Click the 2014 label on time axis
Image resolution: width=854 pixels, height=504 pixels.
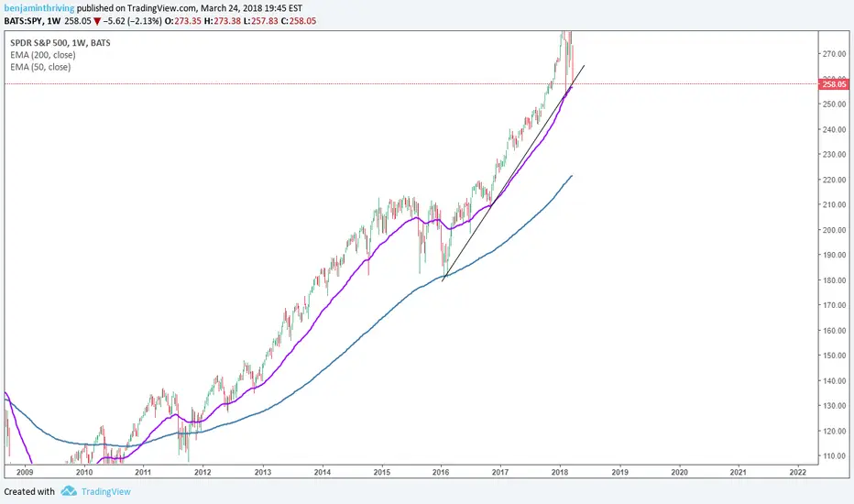(x=323, y=473)
